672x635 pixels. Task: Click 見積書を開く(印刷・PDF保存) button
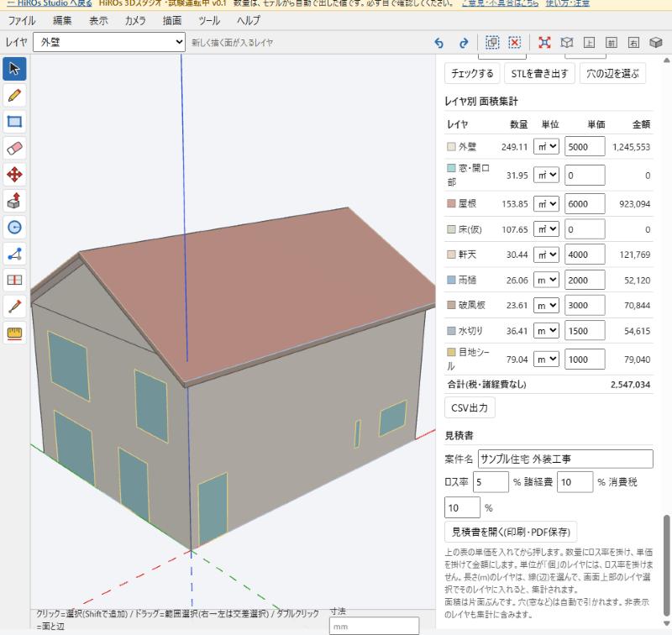511,532
